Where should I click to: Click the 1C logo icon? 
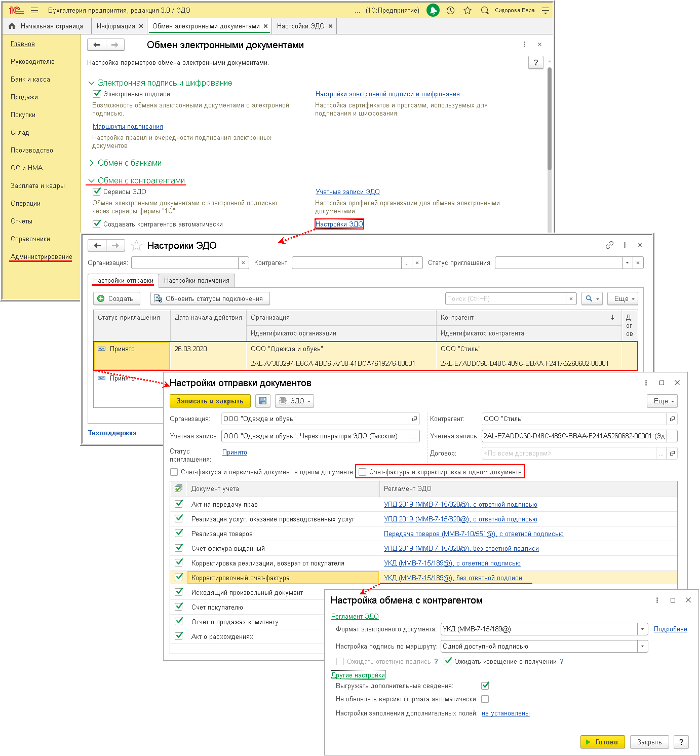click(x=17, y=10)
